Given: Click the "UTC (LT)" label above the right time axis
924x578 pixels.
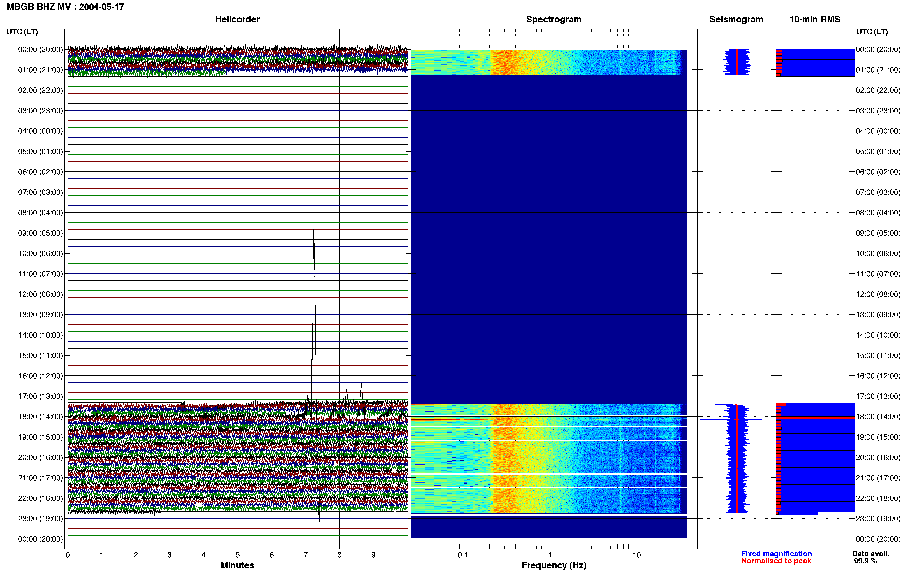Looking at the screenshot, I should [872, 32].
